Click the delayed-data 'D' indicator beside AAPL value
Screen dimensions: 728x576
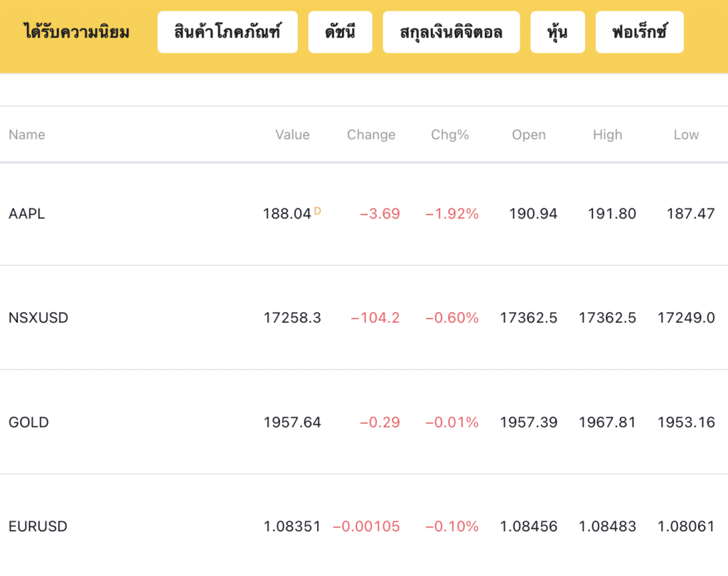pos(317,210)
